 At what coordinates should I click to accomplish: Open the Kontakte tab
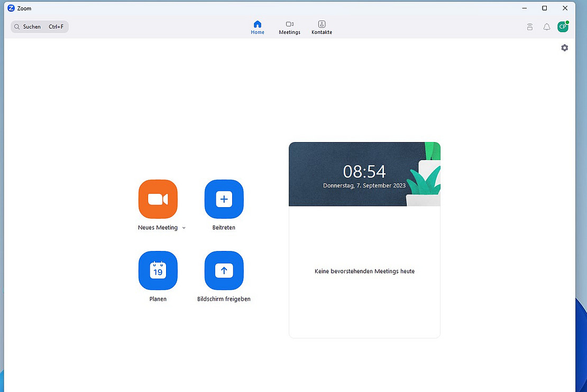(x=322, y=27)
